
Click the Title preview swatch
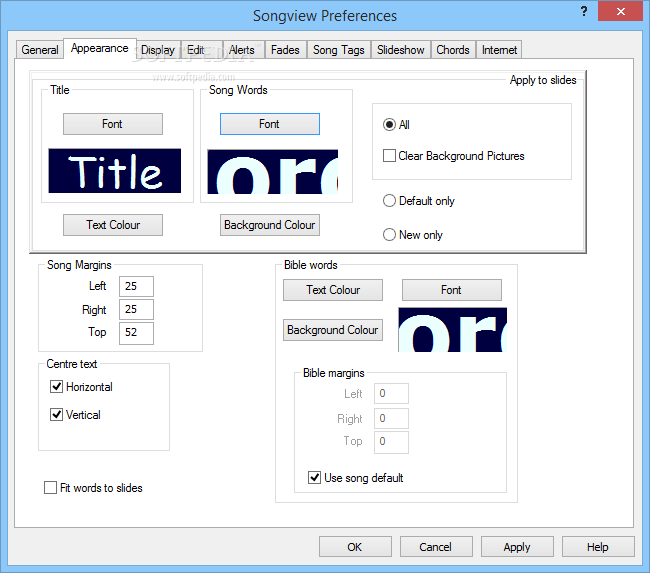tap(115, 171)
